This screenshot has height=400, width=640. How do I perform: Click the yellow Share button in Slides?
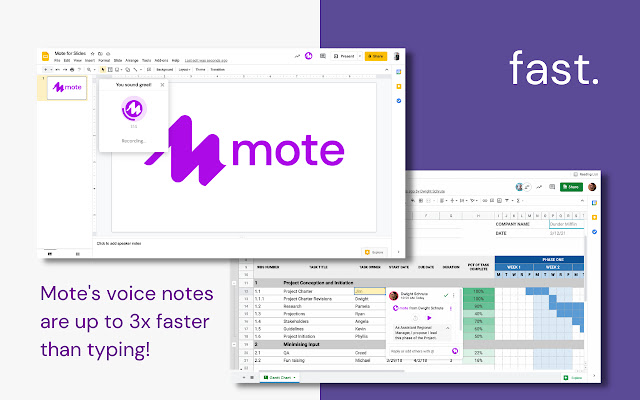pyautogui.click(x=376, y=56)
